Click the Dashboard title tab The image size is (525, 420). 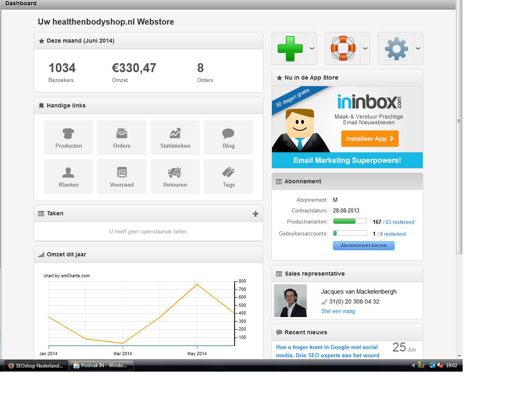(x=21, y=3)
